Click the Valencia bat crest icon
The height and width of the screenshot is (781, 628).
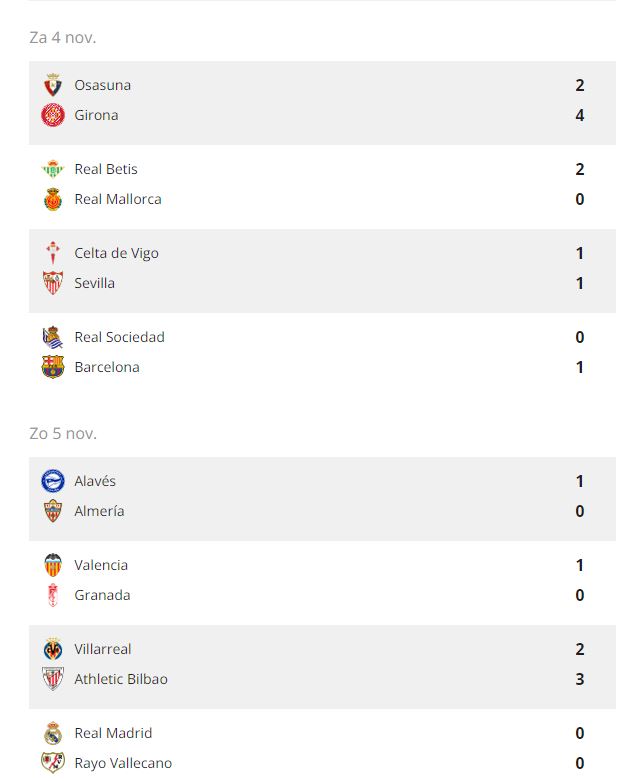point(53,565)
